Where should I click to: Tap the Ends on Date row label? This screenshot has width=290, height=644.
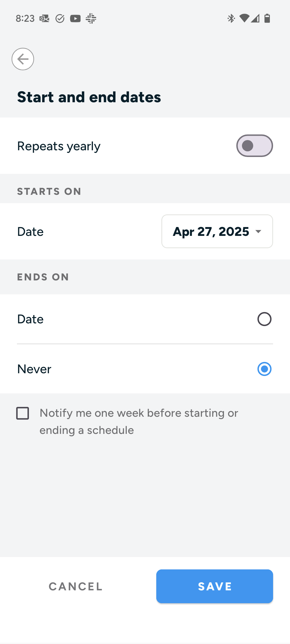pyautogui.click(x=30, y=319)
